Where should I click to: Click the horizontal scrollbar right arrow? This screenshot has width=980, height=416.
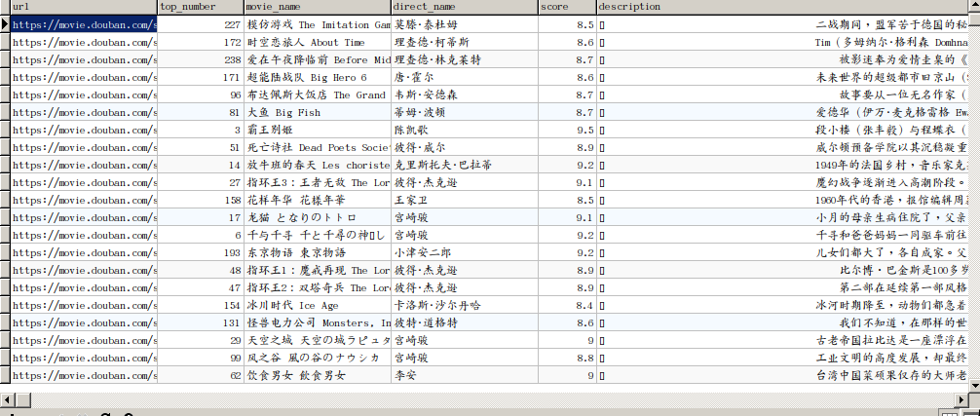pos(961,399)
